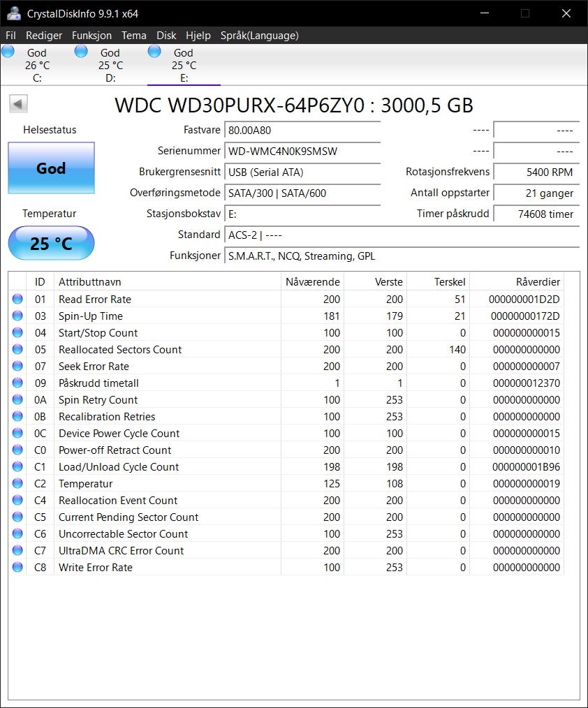This screenshot has height=708, width=588.
Task: Select disk D: tab showing 25 °C
Action: [110, 64]
